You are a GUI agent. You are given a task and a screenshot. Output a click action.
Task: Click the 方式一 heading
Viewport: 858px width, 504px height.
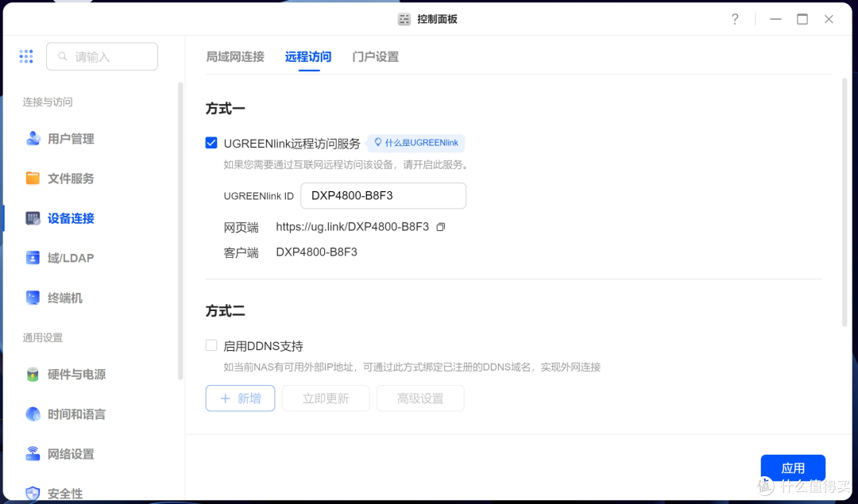(x=225, y=108)
